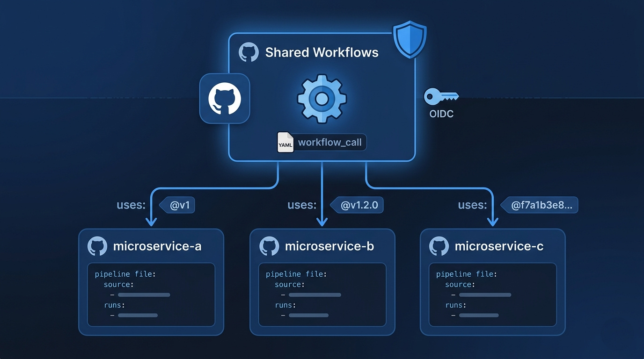Click "uses:" text before @v1.2.0

pos(302,205)
